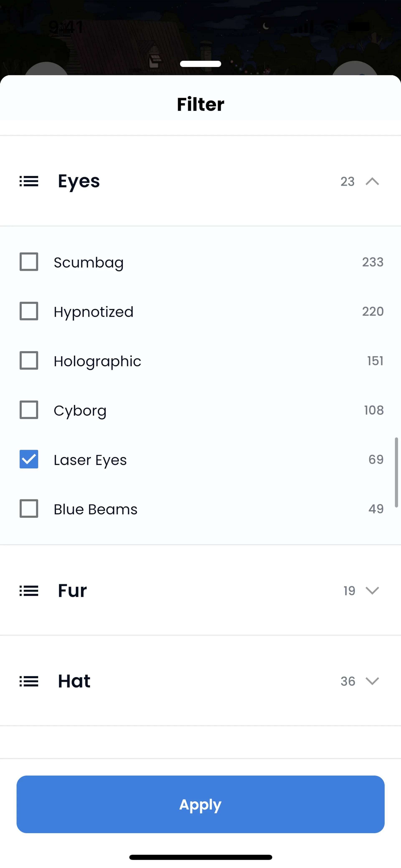Tap the Fur section heading

coord(72,591)
